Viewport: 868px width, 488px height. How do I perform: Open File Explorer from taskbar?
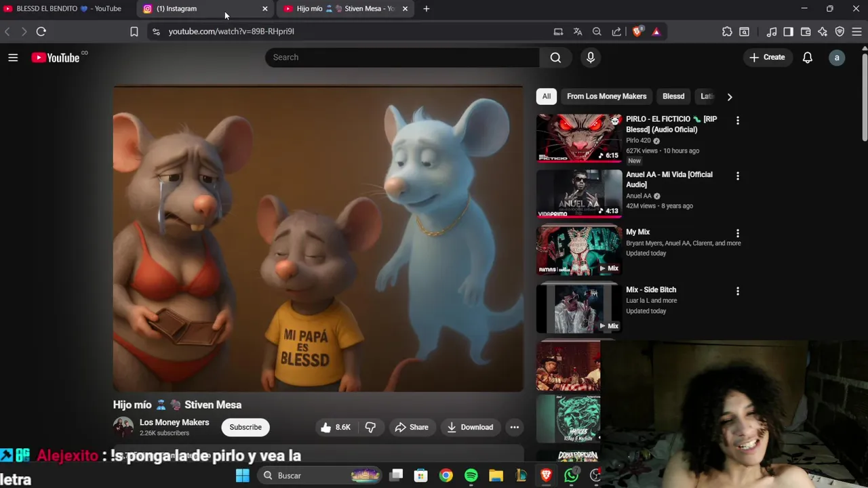point(496,475)
